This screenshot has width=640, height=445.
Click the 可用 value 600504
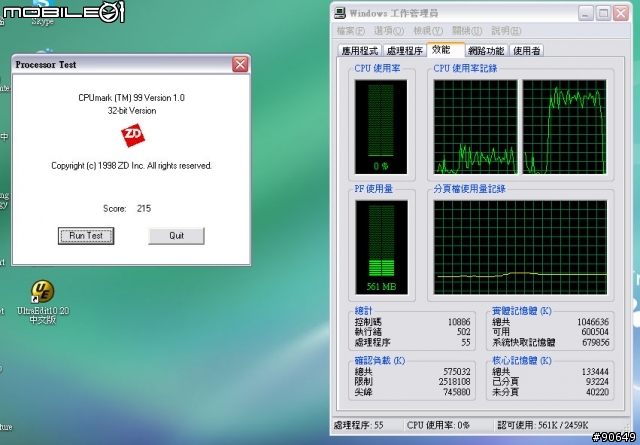pyautogui.click(x=595, y=332)
